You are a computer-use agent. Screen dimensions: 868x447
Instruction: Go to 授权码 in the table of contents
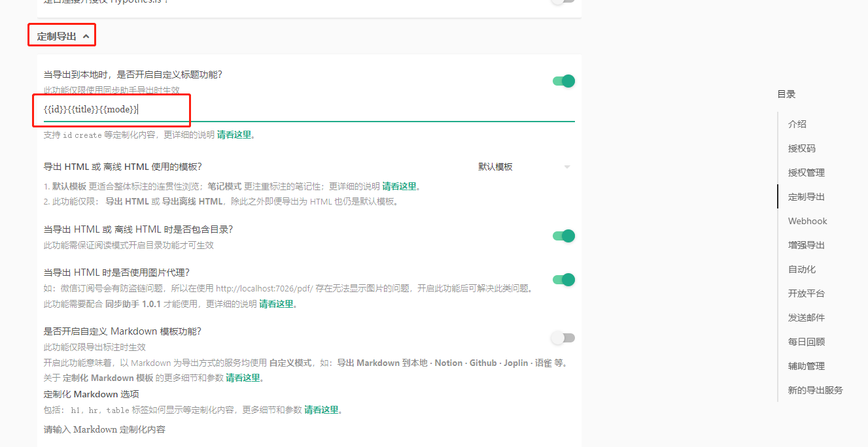point(802,148)
